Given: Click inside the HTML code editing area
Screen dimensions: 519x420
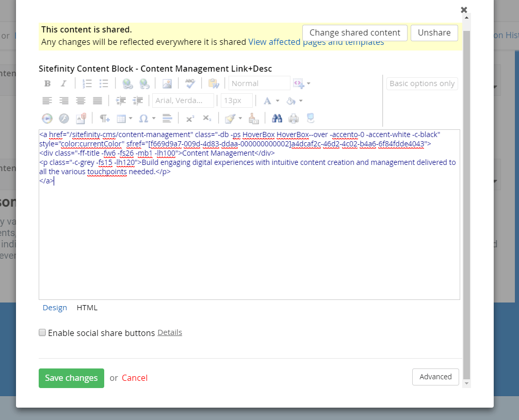Looking at the screenshot, I should click(x=249, y=237).
